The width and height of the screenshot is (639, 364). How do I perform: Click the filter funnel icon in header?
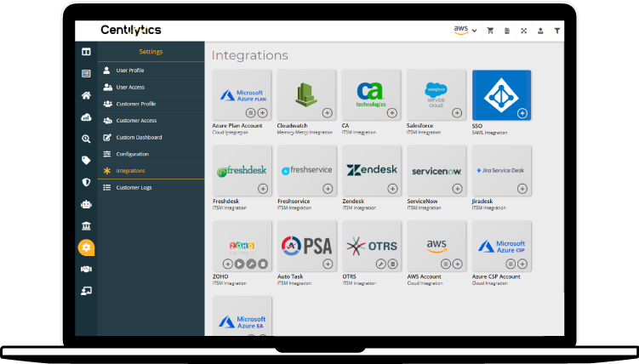point(557,31)
